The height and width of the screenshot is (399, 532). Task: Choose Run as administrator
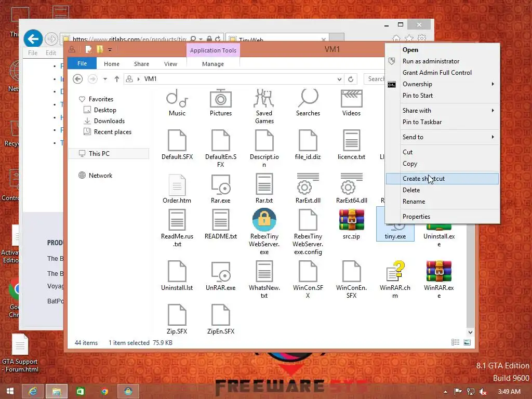[442, 61]
